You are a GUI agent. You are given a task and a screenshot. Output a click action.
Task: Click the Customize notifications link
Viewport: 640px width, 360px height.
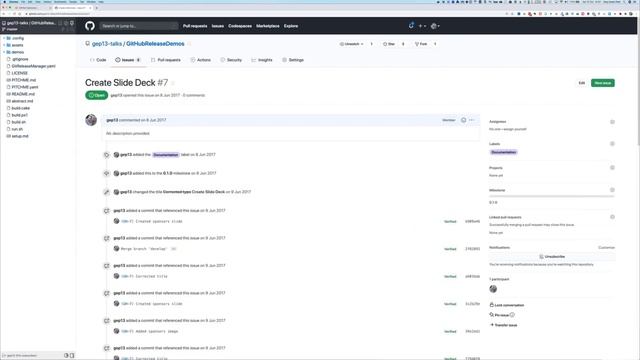[606, 247]
